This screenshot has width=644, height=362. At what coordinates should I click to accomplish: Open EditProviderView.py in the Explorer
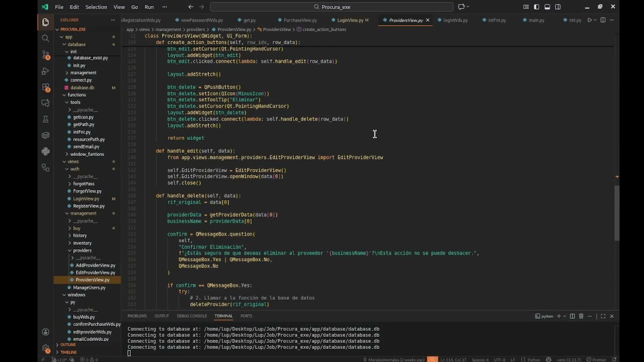pyautogui.click(x=95, y=273)
